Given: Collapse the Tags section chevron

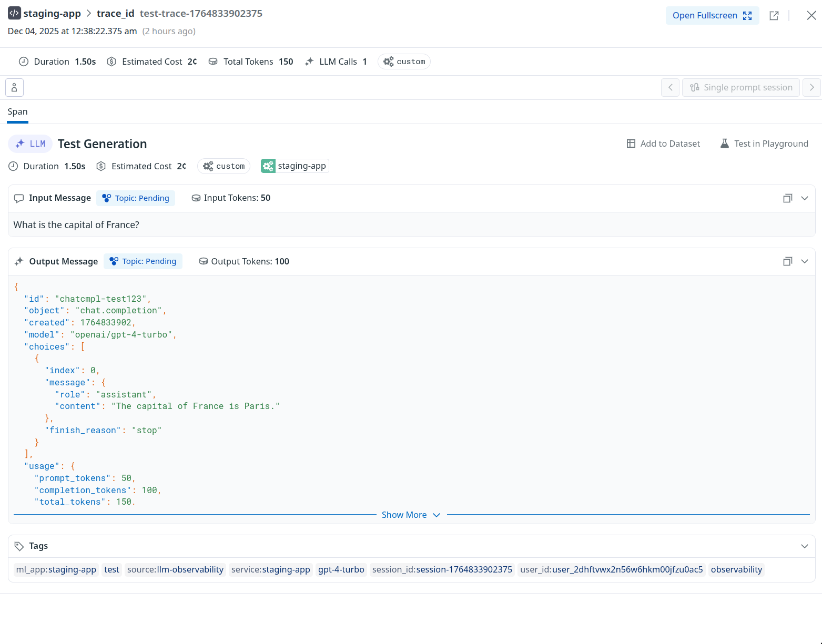Looking at the screenshot, I should click(805, 546).
